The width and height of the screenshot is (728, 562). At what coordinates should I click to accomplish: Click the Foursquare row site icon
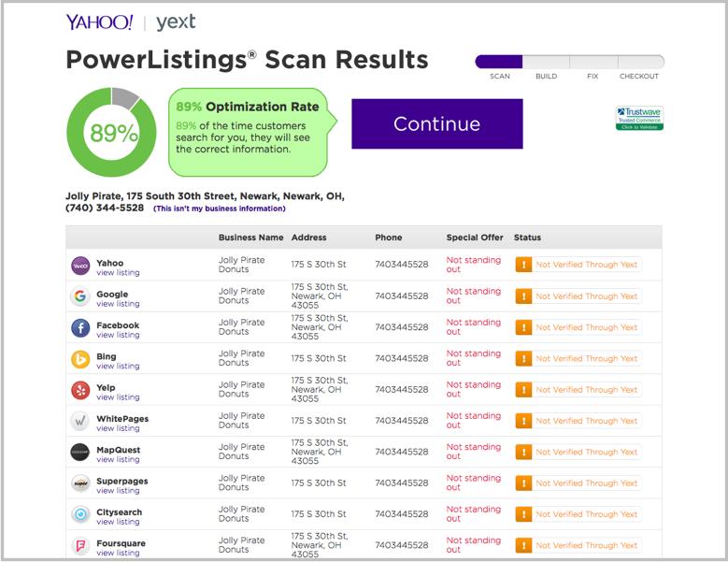click(80, 545)
